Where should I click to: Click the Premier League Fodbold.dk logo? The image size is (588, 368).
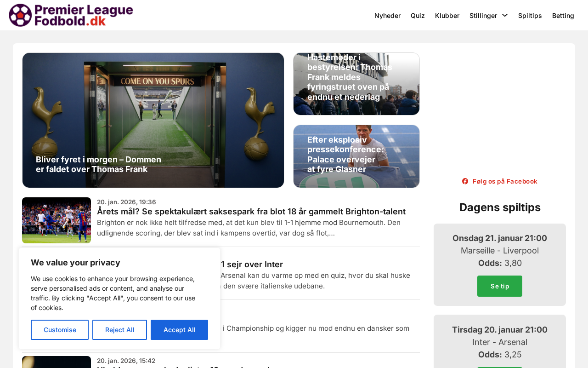pos(71,15)
